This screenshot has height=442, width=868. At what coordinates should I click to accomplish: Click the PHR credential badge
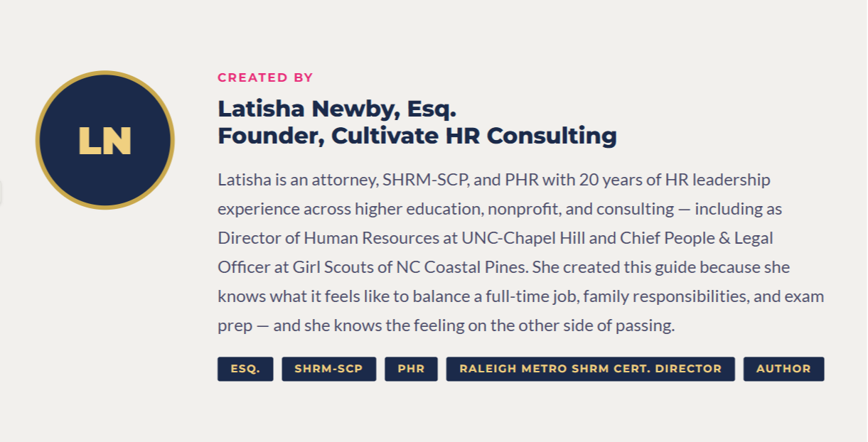[x=411, y=369]
